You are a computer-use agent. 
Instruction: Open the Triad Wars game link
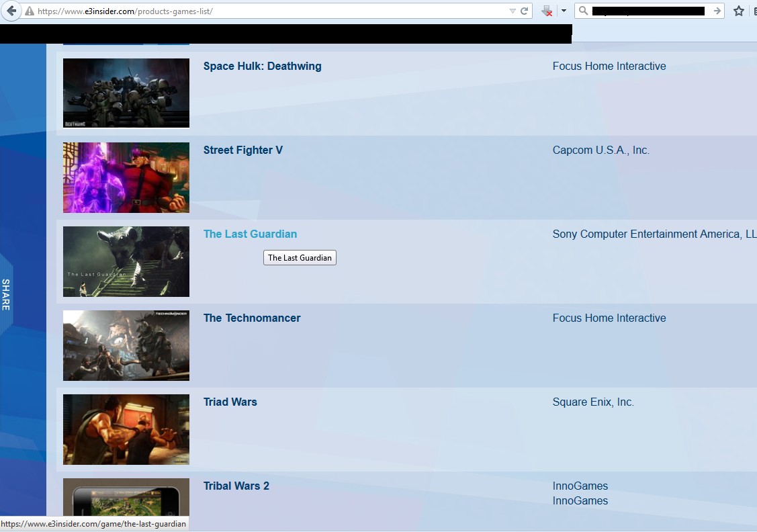[230, 402]
